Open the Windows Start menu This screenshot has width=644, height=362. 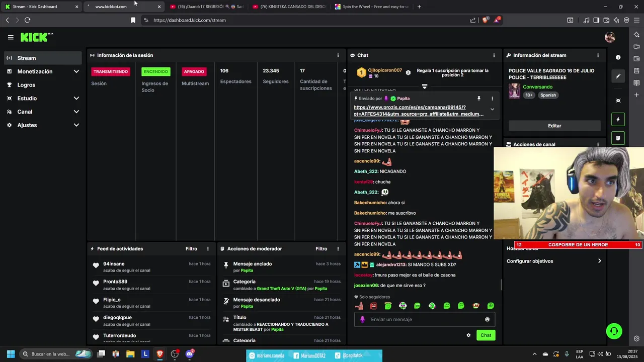point(11,354)
